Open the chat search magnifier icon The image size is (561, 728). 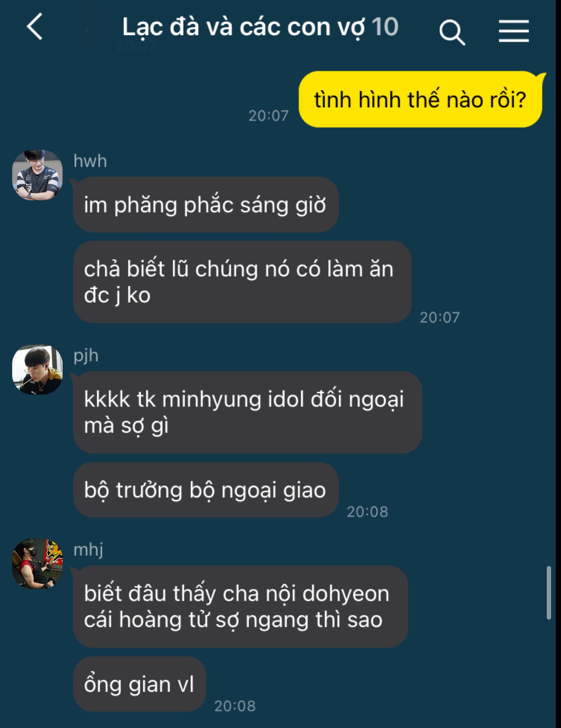[x=452, y=32]
